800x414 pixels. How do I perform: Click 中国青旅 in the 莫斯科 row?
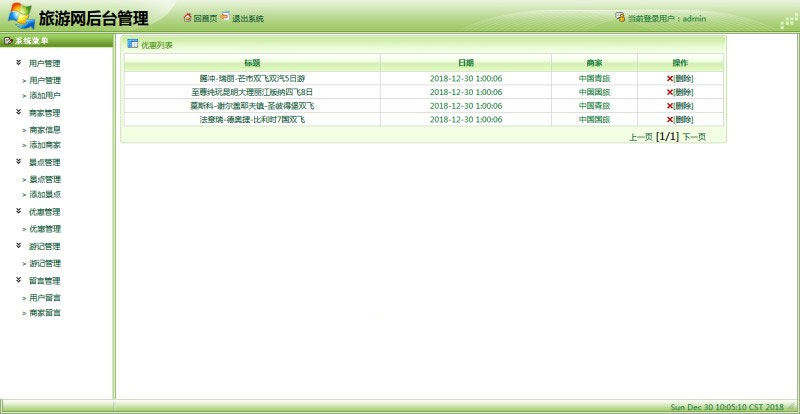click(x=594, y=106)
